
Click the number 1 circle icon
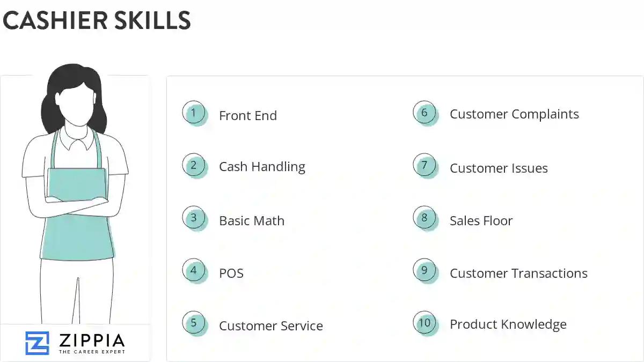[194, 113]
